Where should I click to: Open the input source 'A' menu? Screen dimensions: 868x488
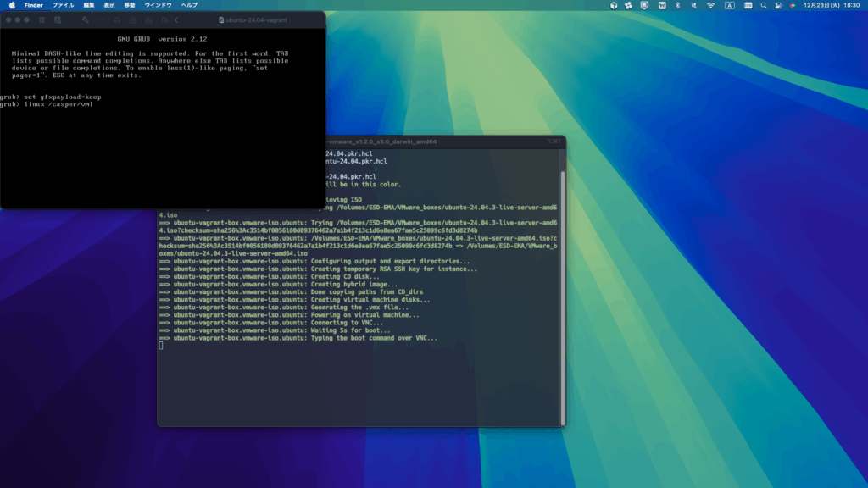730,5
